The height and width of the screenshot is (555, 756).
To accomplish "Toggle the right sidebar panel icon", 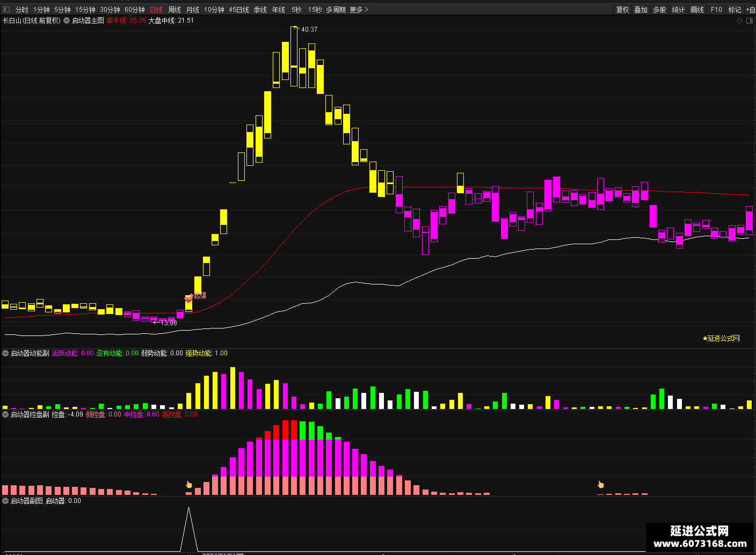I will point(750,20).
